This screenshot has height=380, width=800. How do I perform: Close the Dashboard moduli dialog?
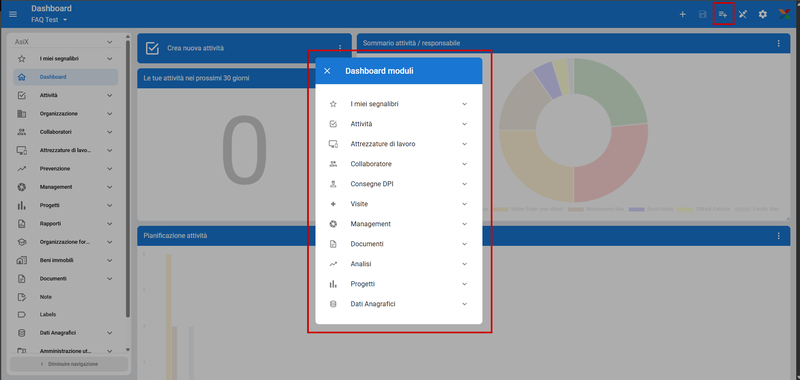point(328,71)
